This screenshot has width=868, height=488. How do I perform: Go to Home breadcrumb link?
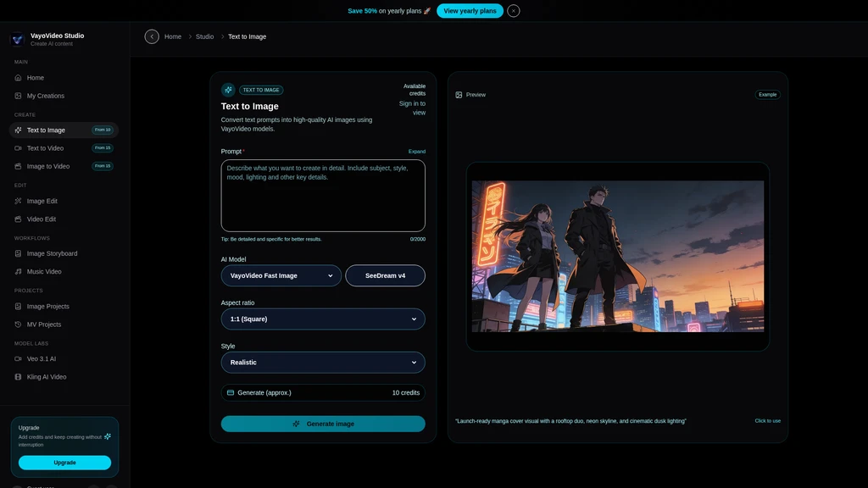point(173,36)
